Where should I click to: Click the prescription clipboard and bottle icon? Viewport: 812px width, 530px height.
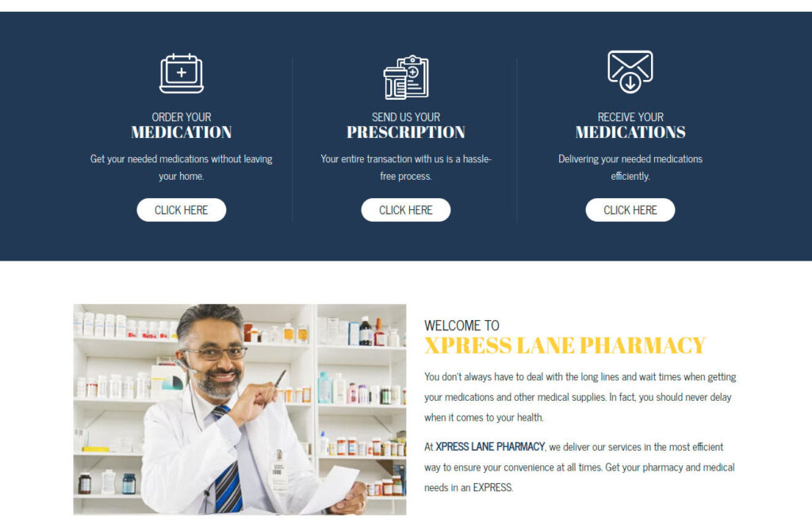point(406,77)
